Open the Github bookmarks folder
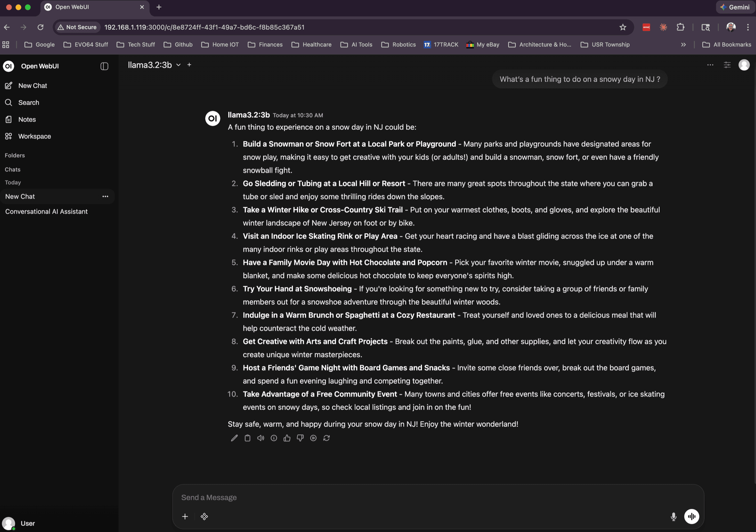 pos(178,44)
